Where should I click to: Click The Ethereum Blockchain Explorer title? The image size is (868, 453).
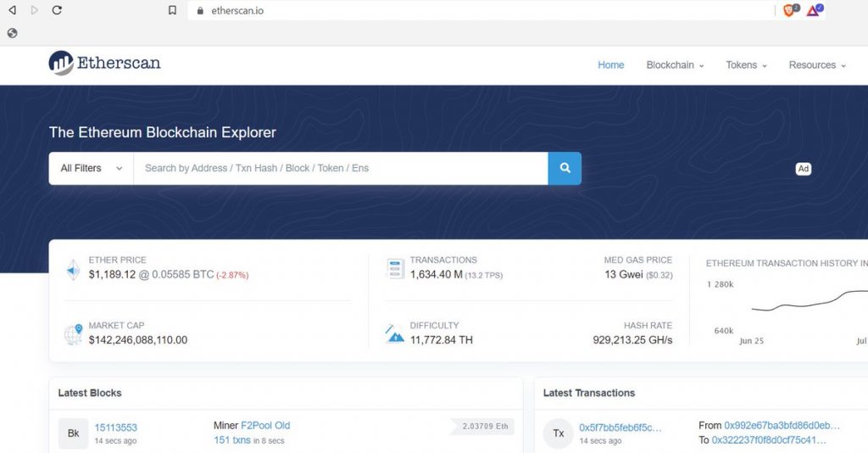[162, 132]
